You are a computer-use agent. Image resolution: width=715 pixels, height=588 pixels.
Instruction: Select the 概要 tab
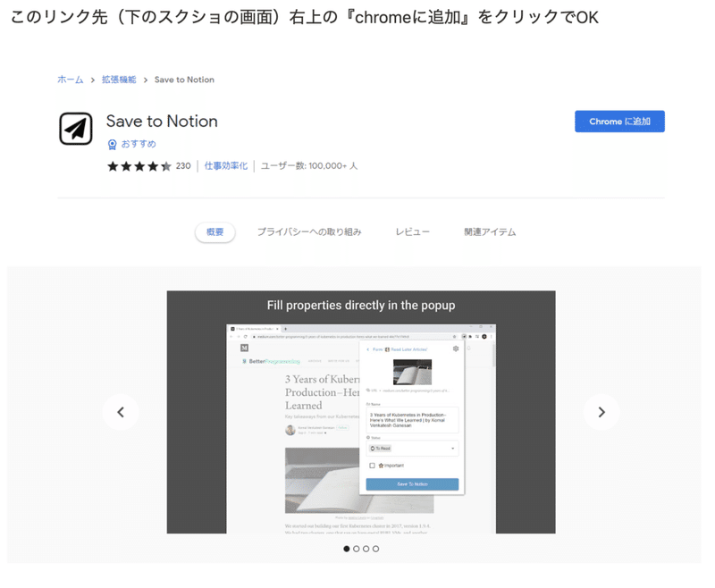(214, 232)
